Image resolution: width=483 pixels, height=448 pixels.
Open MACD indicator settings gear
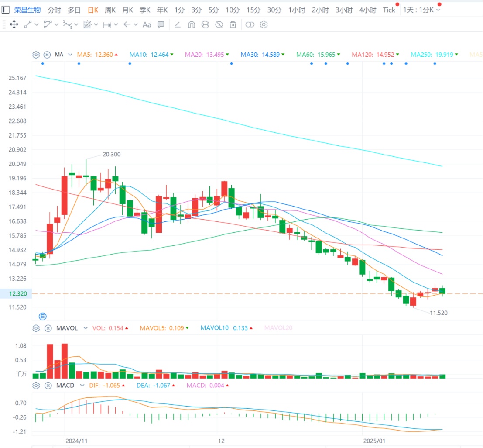36,386
